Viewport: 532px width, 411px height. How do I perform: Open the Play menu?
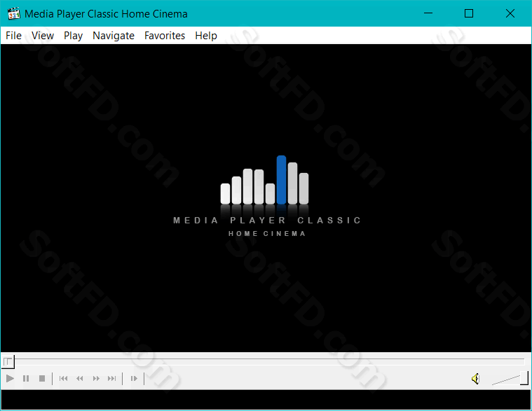[74, 36]
